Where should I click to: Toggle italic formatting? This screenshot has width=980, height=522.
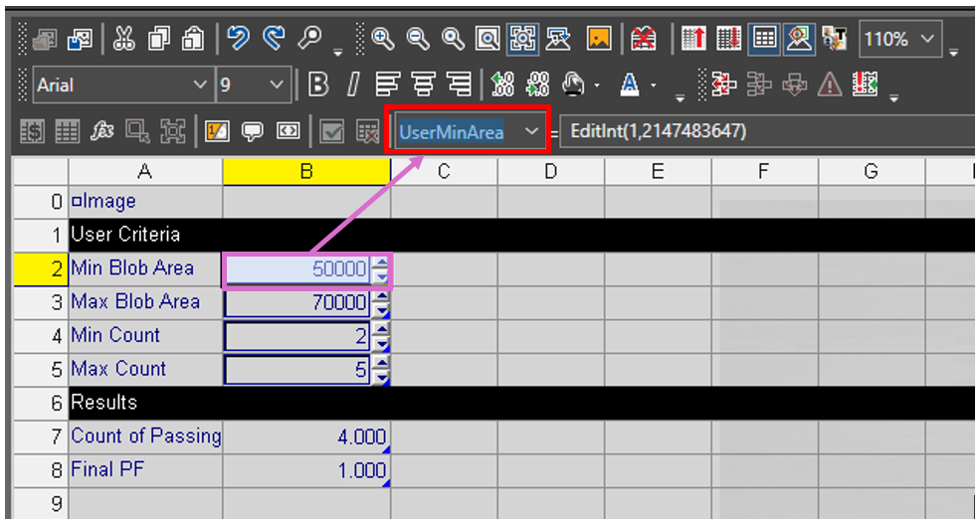click(354, 85)
